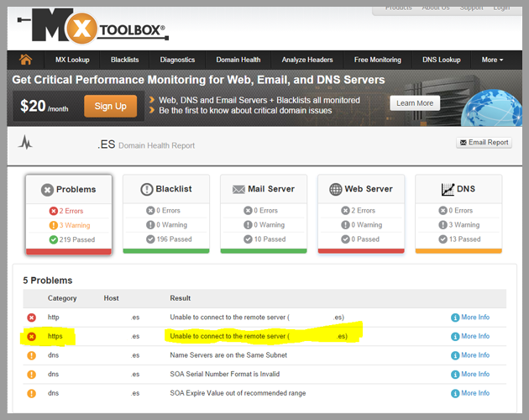Click '2 Errors' in Web Server card

click(363, 211)
